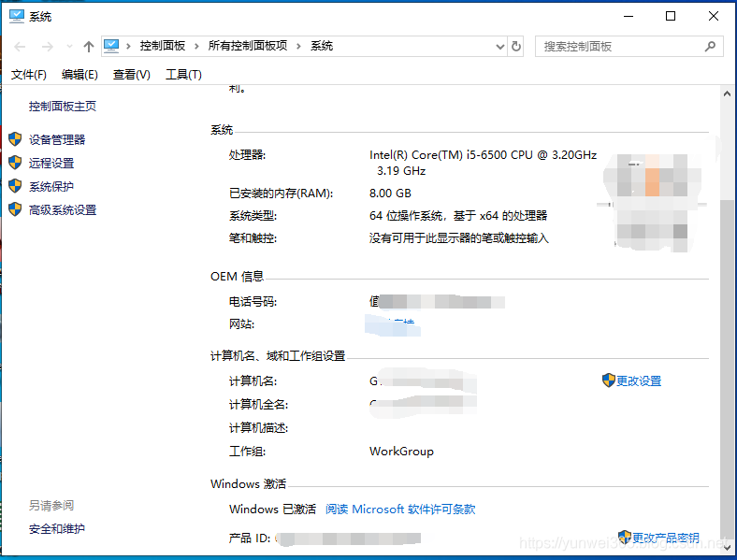The image size is (737, 560).
Task: Go up one folder level
Action: pos(88,47)
